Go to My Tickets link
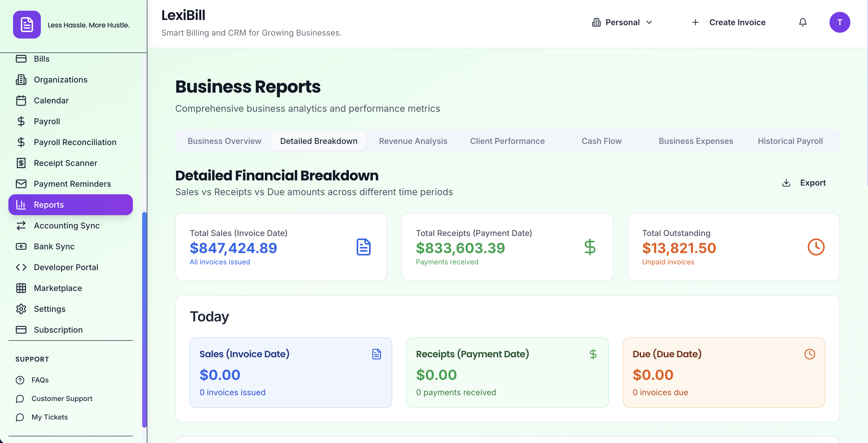This screenshot has width=868, height=443. [49, 417]
